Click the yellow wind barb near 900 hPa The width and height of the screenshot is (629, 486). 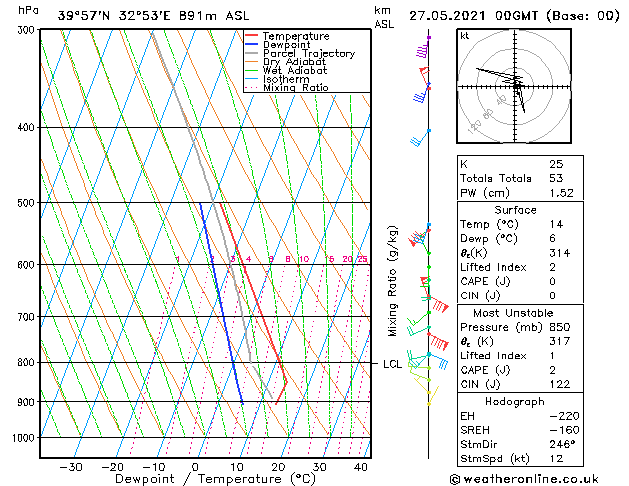(x=432, y=395)
